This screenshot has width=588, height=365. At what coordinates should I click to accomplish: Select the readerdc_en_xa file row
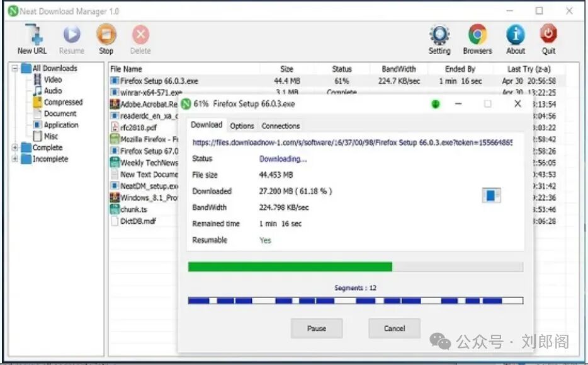coord(144,115)
